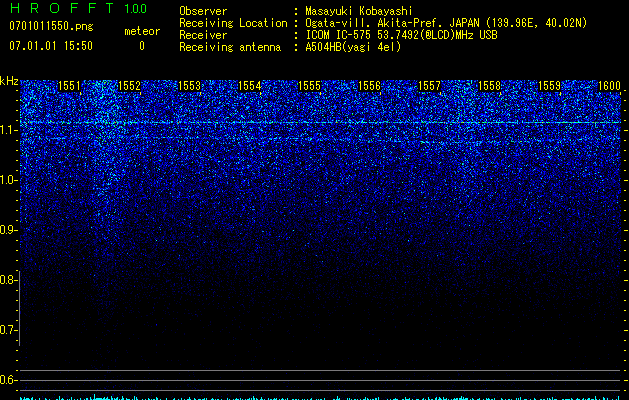Click the 0.7 kHz axis label
Image resolution: width=629 pixels, height=400 pixels.
pos(9,330)
